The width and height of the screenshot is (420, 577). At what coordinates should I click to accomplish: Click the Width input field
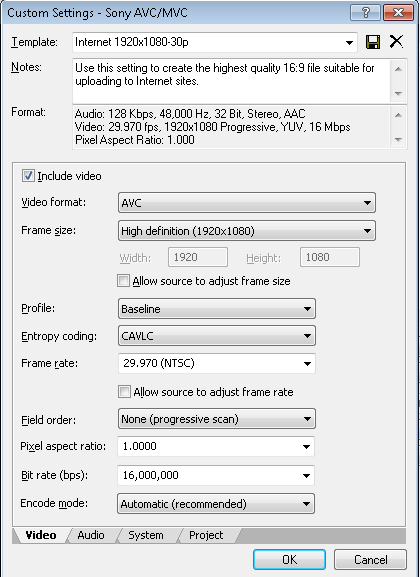(x=198, y=257)
